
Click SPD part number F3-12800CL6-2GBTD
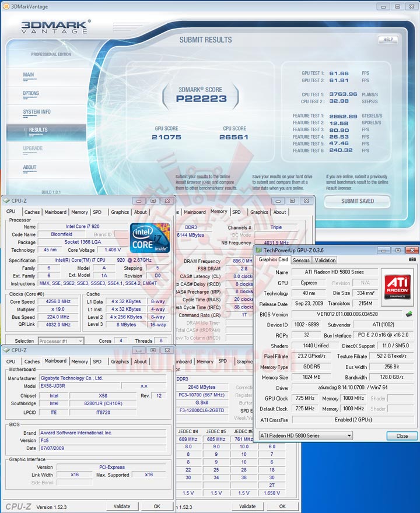click(202, 410)
